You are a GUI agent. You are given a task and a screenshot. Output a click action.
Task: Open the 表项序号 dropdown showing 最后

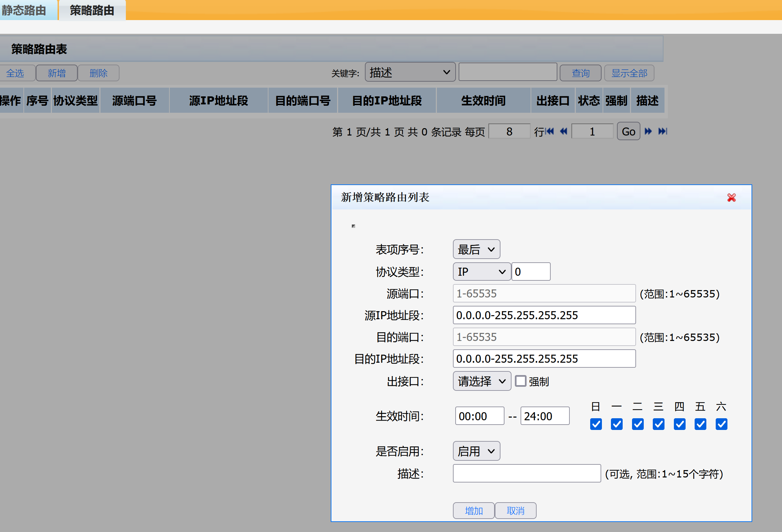pyautogui.click(x=476, y=249)
